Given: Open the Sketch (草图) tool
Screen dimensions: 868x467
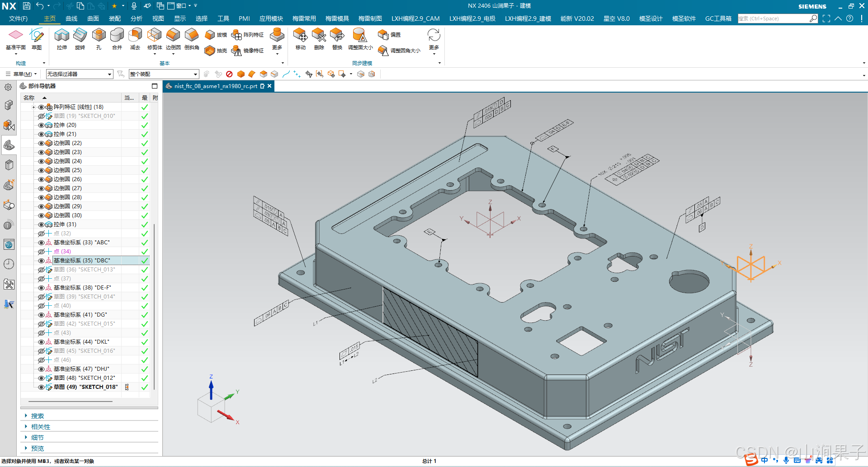Looking at the screenshot, I should pos(37,39).
